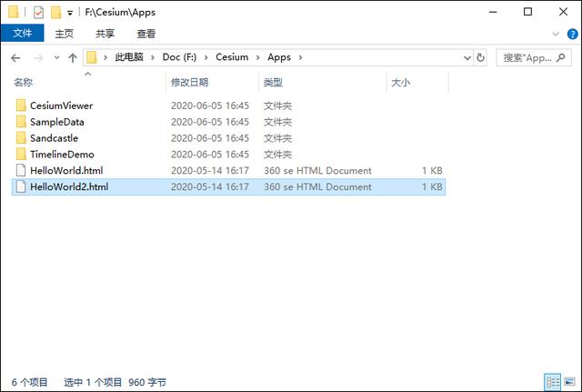
Task: Go up one folder level
Action: (73, 58)
